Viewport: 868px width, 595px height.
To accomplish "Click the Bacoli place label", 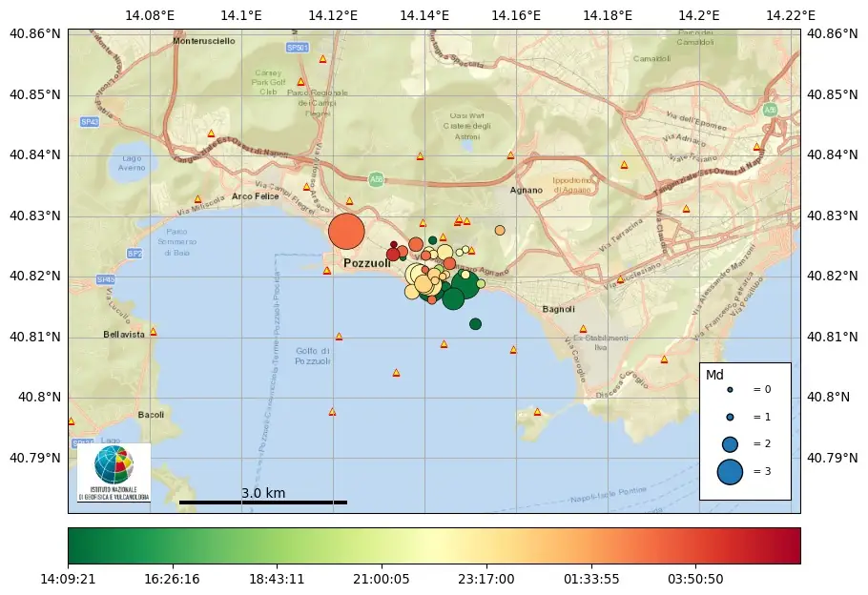I will (x=151, y=415).
